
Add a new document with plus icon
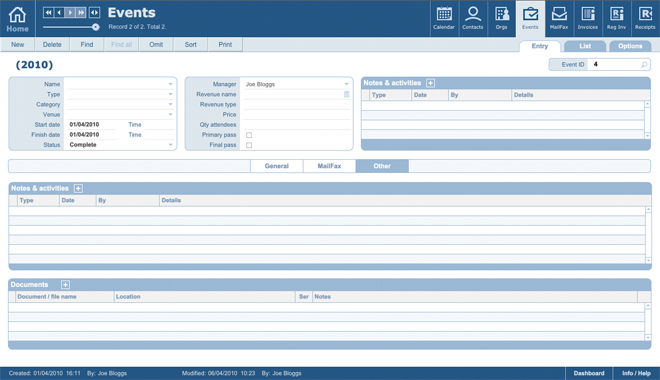(x=65, y=284)
